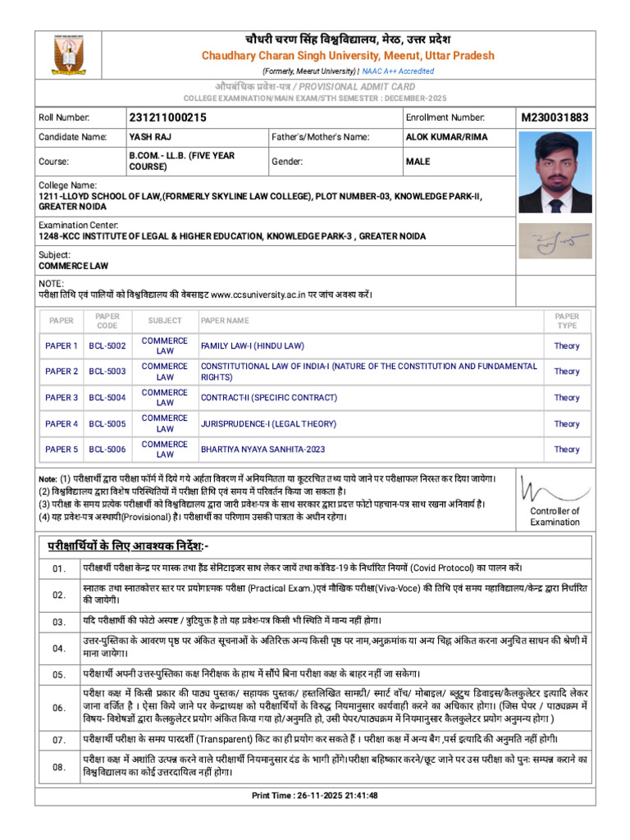Click the candidate photo thumbnail
This screenshot has height=840, width=630.
[555, 172]
